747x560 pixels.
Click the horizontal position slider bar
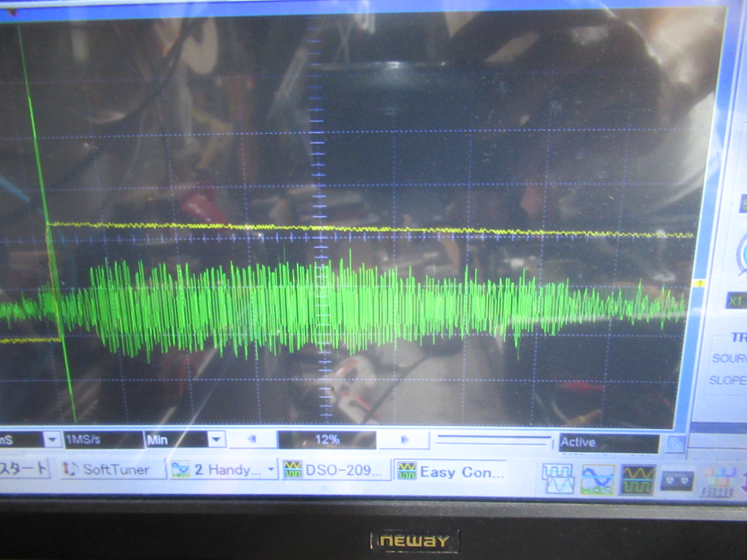coord(493,440)
